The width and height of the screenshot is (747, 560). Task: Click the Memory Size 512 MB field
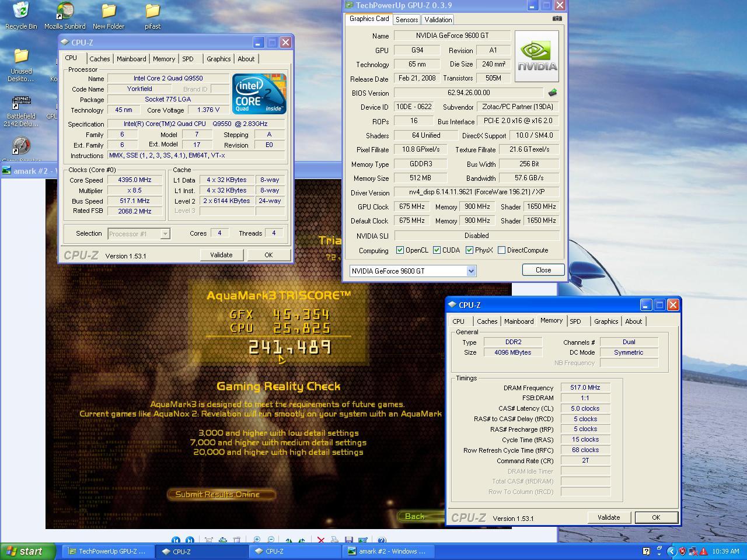tap(420, 178)
